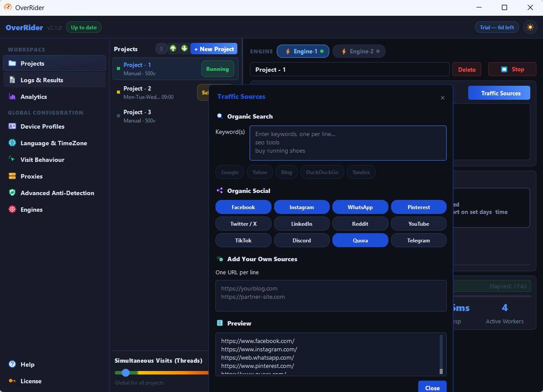
Task: Toggle the sun theme icon
Action: click(530, 27)
